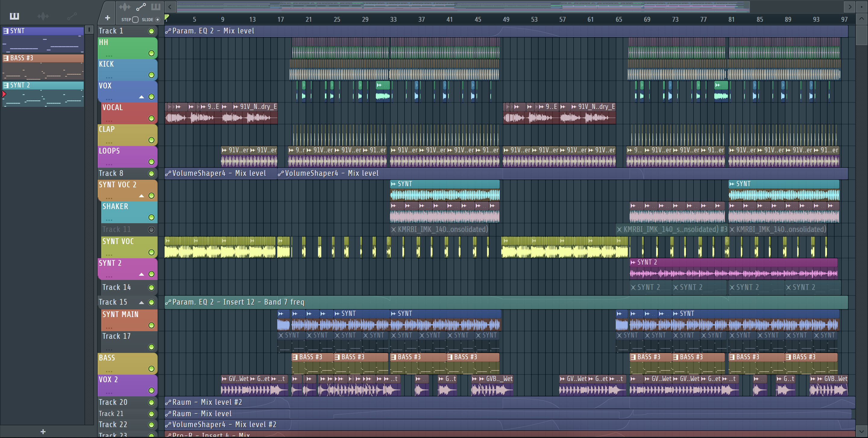This screenshot has width=868, height=438.
Task: Click bar 65 on the timeline ruler
Action: point(619,20)
